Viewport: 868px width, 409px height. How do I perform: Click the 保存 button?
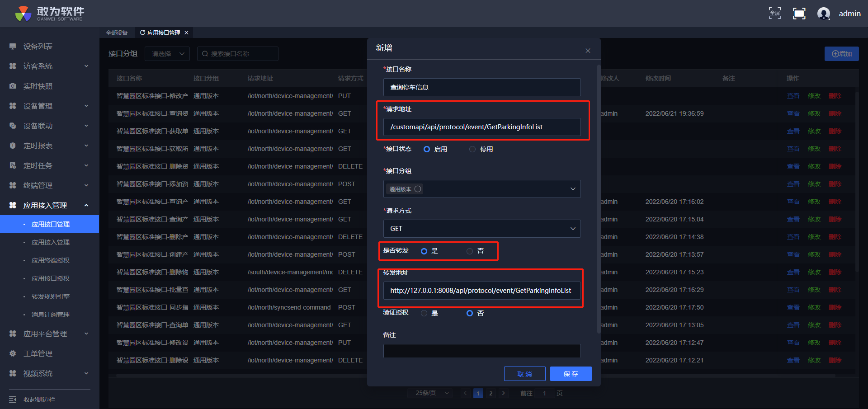point(571,374)
